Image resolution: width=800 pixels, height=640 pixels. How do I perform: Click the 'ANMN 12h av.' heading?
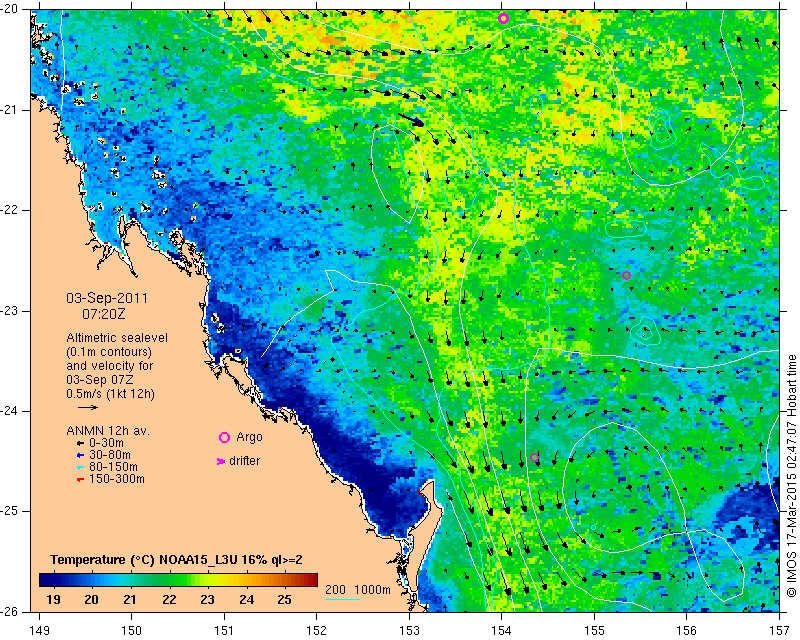click(x=108, y=431)
